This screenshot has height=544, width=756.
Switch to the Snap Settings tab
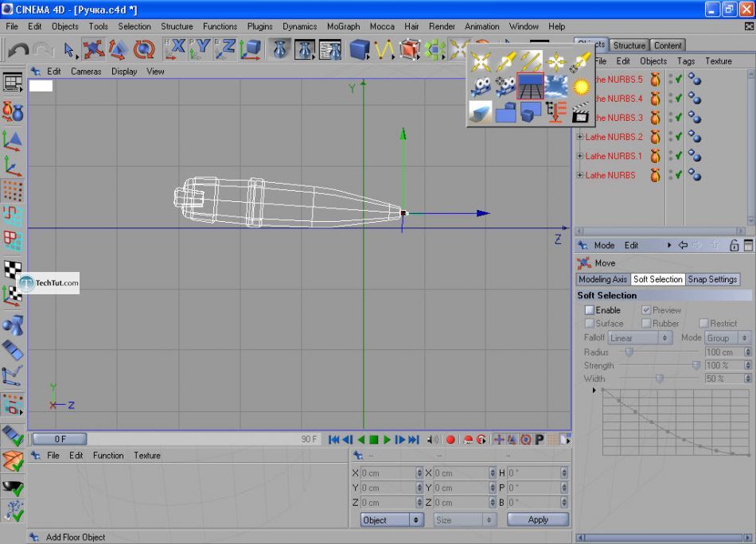point(712,279)
